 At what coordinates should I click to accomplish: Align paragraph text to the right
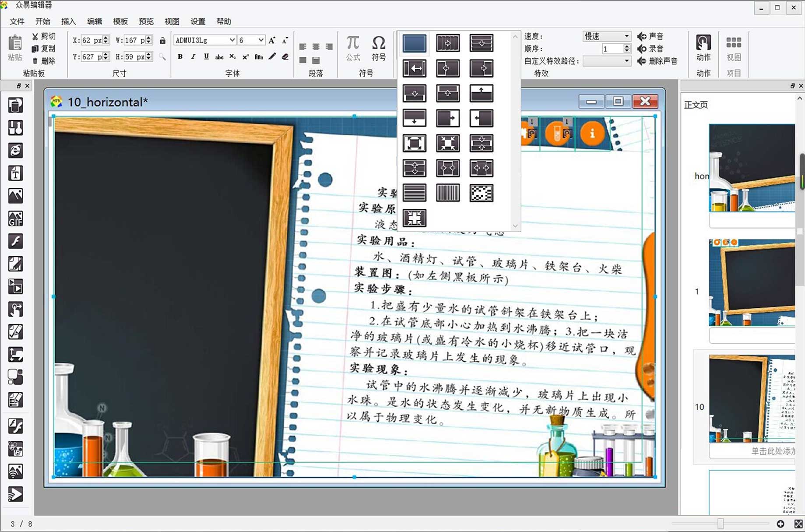(x=329, y=46)
